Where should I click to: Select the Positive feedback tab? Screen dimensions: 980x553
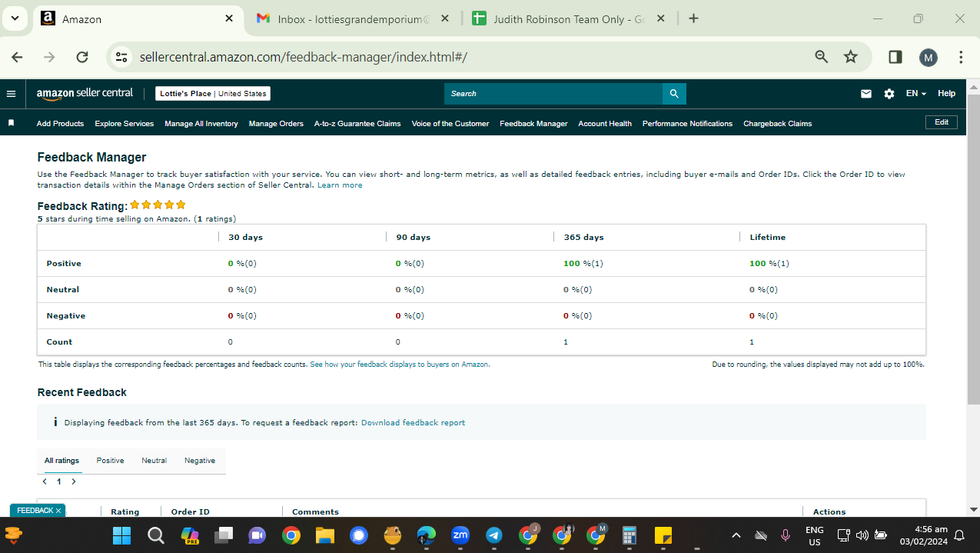point(110,461)
